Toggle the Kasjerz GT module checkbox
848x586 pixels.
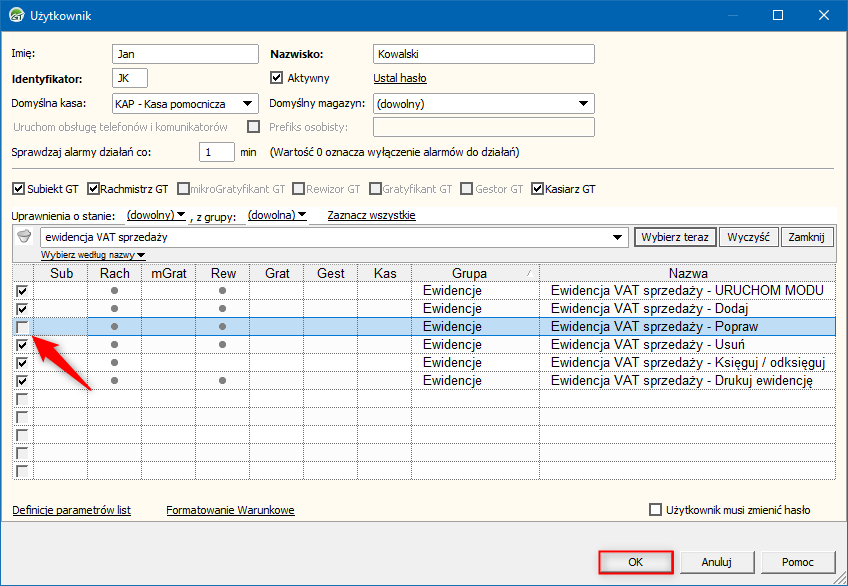point(538,188)
